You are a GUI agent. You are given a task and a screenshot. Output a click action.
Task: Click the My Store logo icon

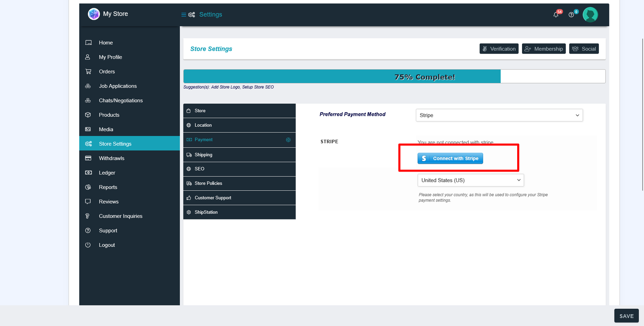click(x=94, y=14)
